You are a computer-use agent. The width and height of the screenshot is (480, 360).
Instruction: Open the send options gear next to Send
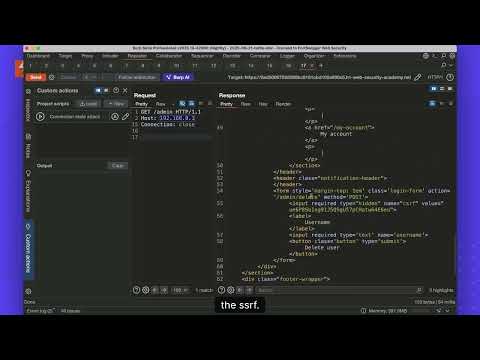pos(51,77)
